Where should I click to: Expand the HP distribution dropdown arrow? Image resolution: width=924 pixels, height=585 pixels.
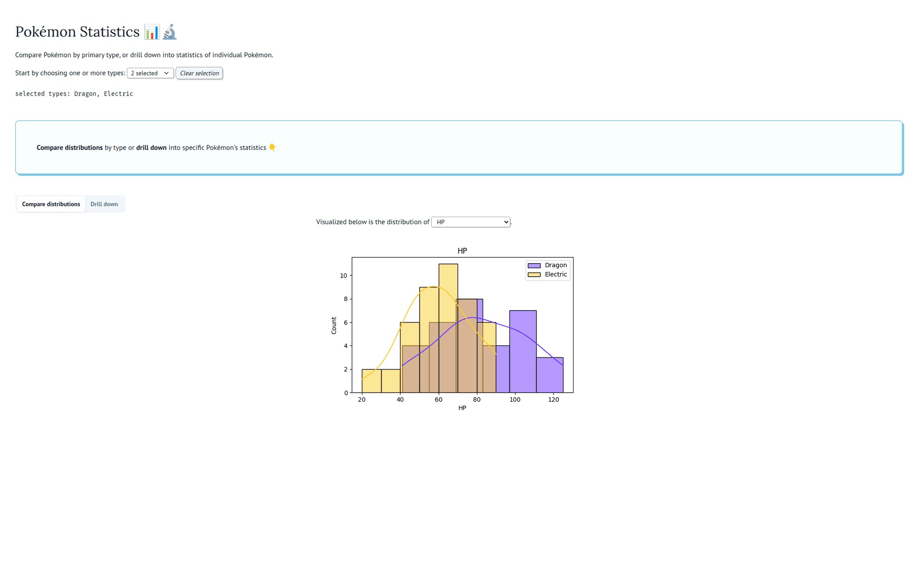click(505, 222)
